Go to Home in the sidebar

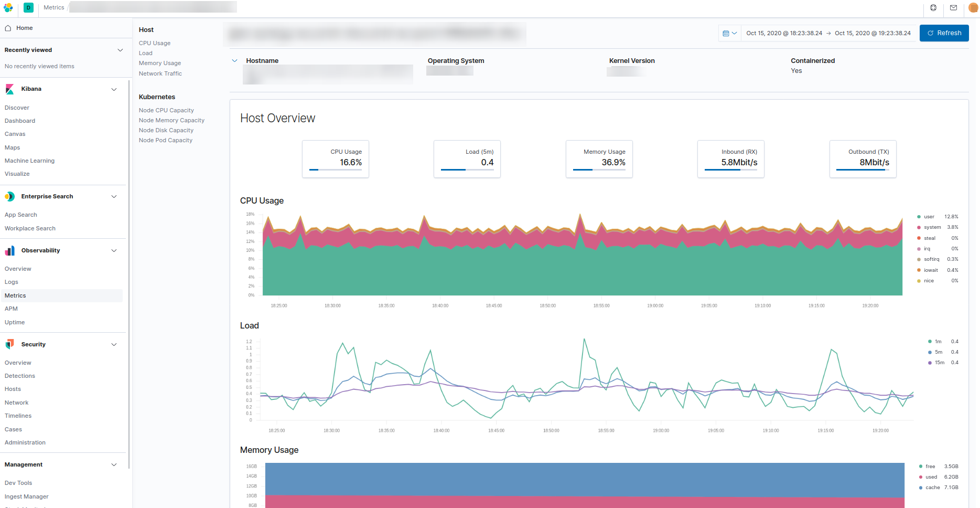pos(25,28)
